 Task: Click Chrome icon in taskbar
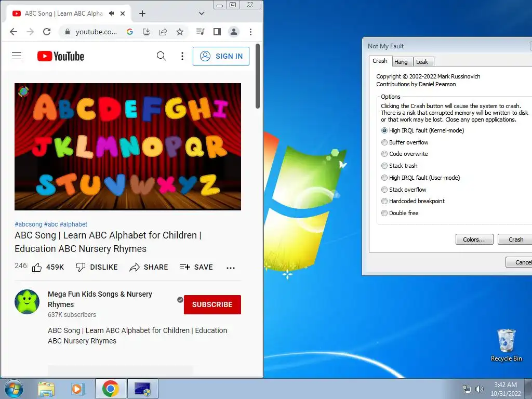coord(110,389)
